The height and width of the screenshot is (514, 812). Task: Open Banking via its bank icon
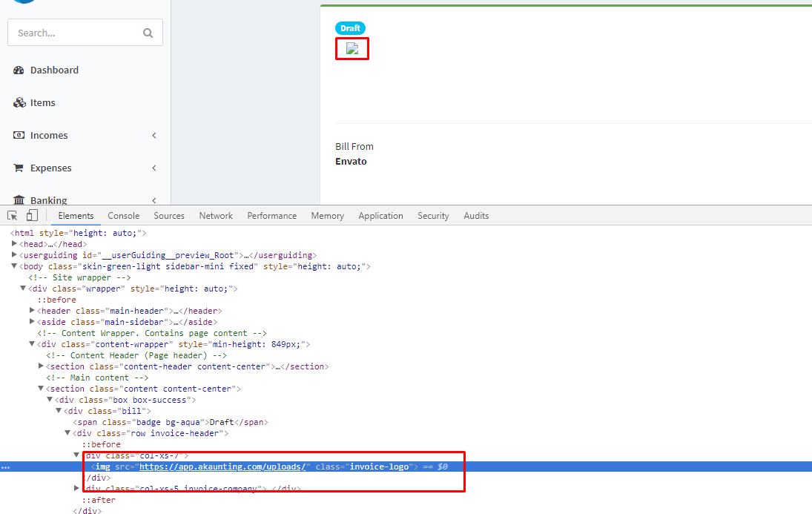(19, 199)
